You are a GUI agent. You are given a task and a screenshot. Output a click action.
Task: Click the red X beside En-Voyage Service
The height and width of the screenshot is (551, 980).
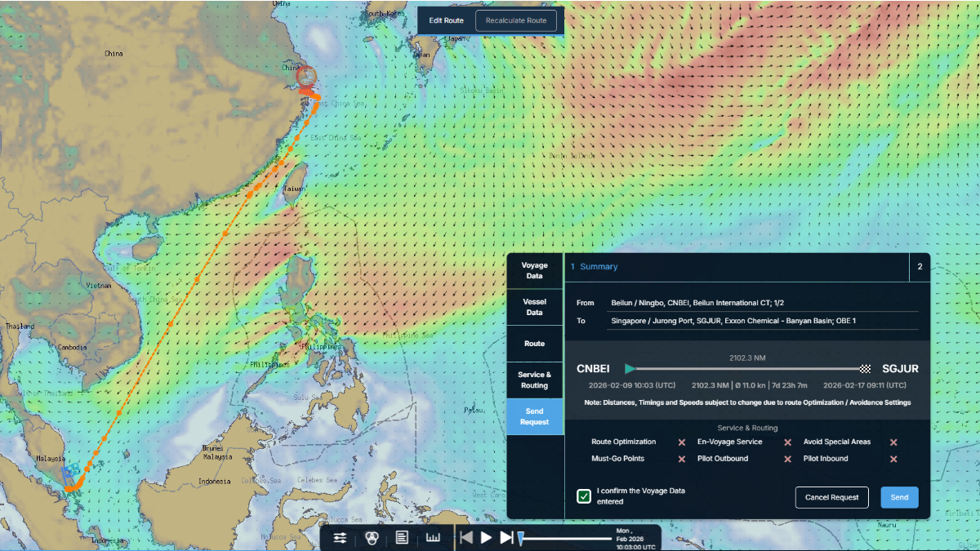pyautogui.click(x=788, y=442)
